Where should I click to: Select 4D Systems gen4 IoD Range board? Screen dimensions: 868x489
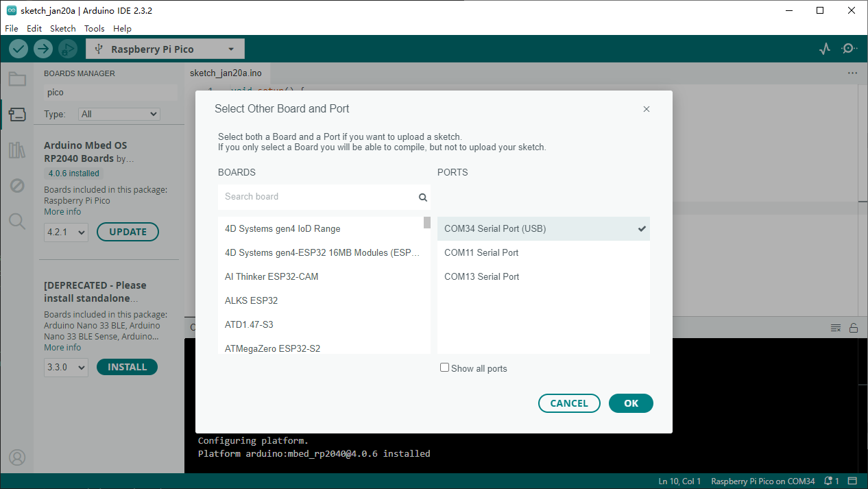[x=321, y=229]
